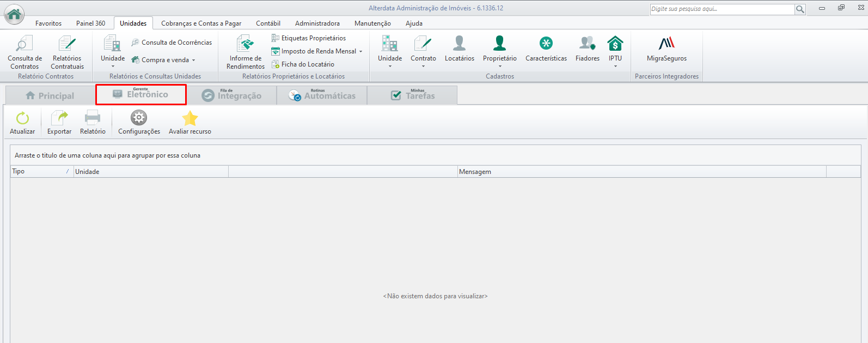Switch to the Fila de Integração tab

tap(231, 95)
